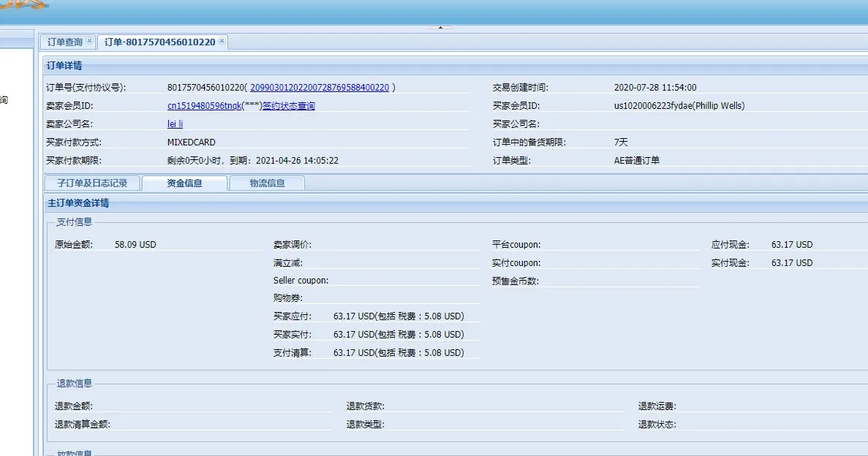Click the 实付coupon label
The image size is (868, 456).
[516, 263]
